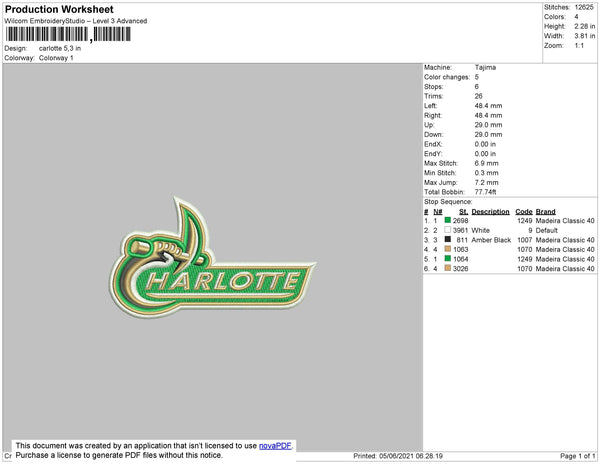Click the green swatch for stop 5
Viewport: 600px width, 464px height.
pos(447,259)
